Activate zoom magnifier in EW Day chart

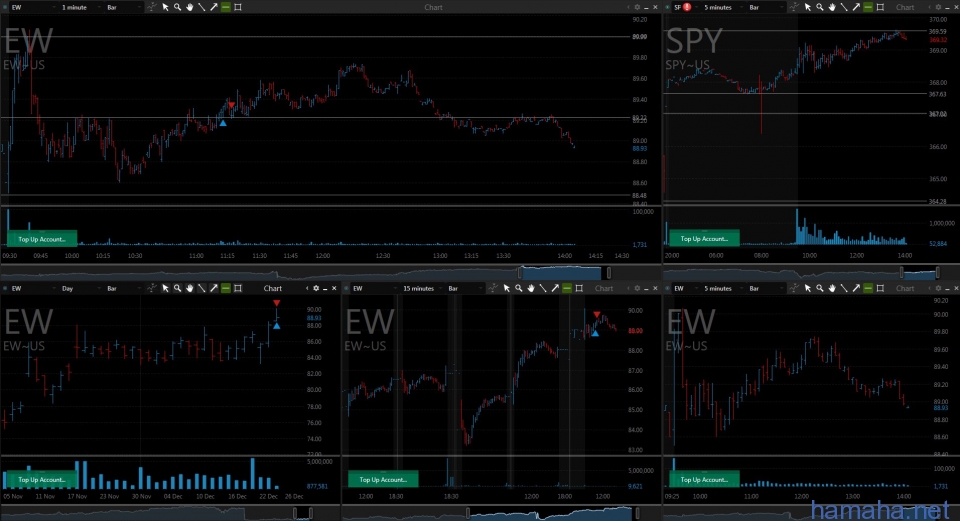(x=178, y=288)
